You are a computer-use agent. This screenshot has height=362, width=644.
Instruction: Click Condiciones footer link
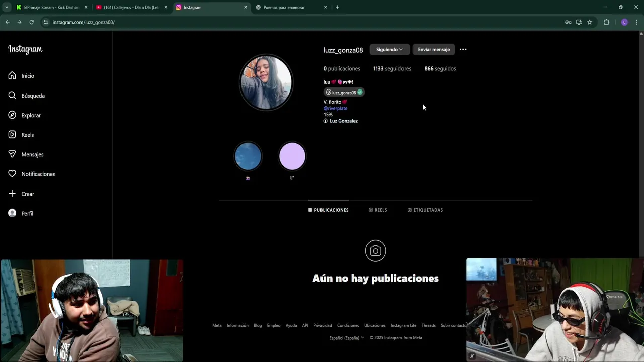tap(348, 326)
